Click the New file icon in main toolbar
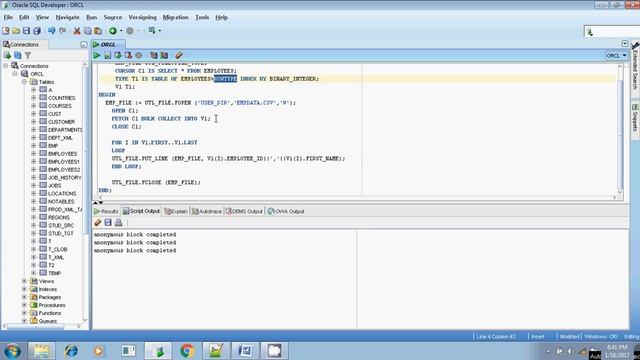640x360 pixels. pos(6,31)
